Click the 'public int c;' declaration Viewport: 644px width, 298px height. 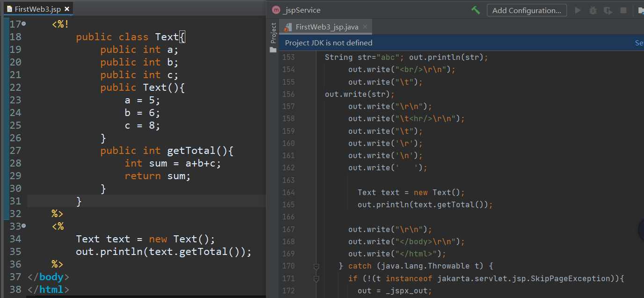(x=139, y=75)
